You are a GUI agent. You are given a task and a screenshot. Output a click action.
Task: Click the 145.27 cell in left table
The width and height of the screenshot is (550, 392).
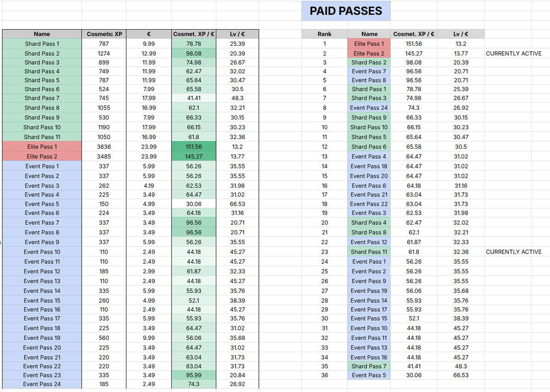click(193, 156)
